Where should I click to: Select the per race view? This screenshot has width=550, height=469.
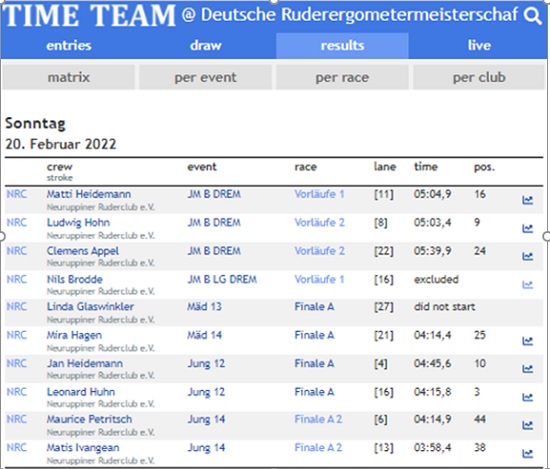(x=342, y=77)
